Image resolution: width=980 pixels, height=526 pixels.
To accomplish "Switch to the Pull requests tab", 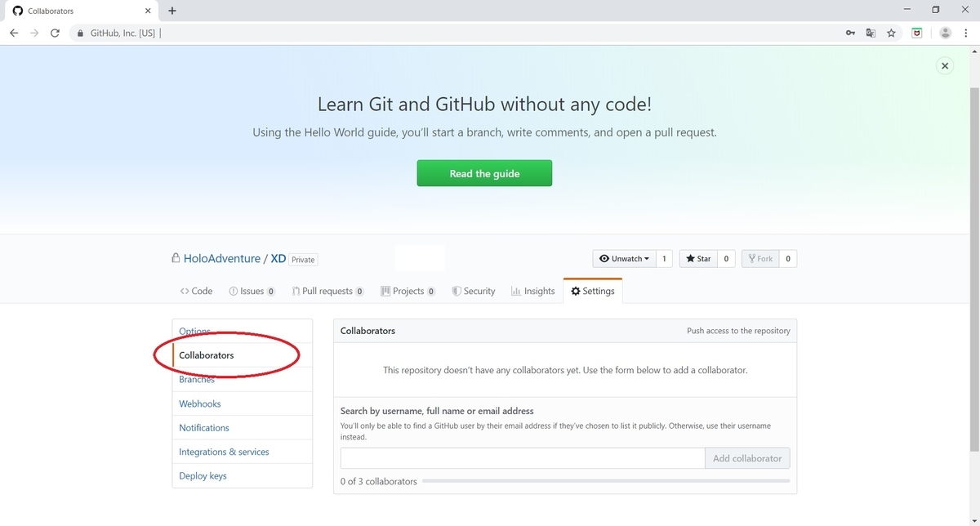I will coord(327,291).
